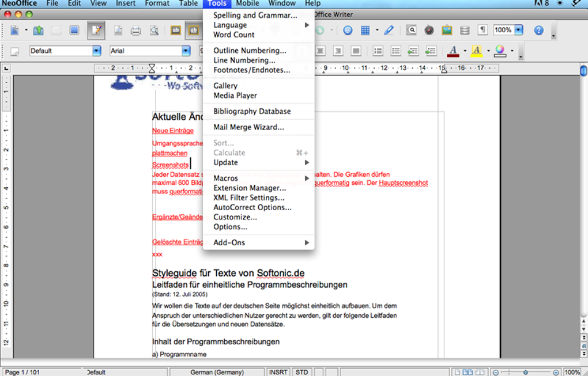Click the Show Draw Functions pencil icon
Screen dimensions: 588x376
pos(389,30)
